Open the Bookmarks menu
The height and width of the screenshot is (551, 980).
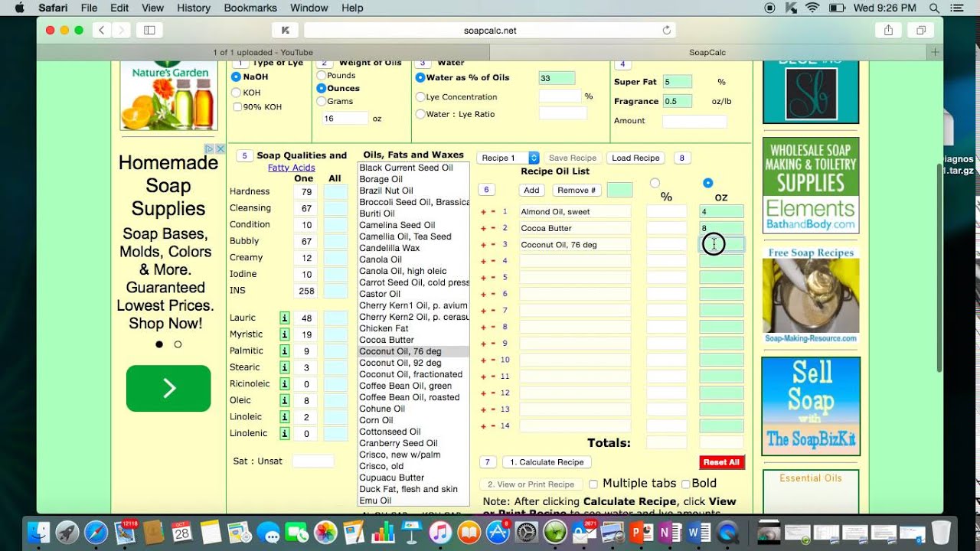250,8
